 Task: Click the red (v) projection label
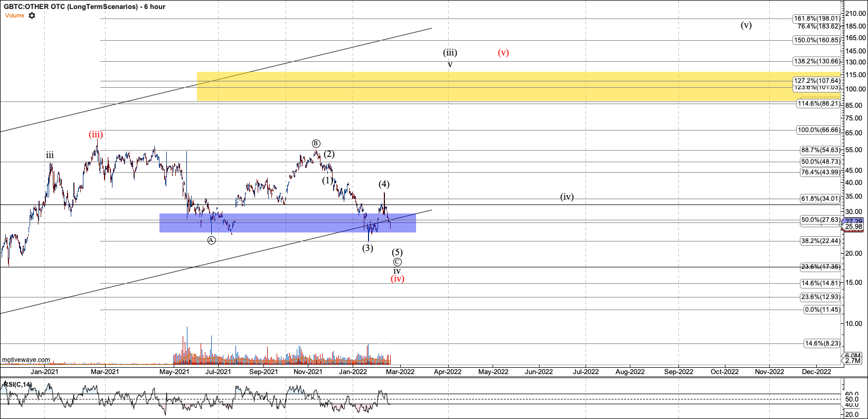(x=503, y=53)
